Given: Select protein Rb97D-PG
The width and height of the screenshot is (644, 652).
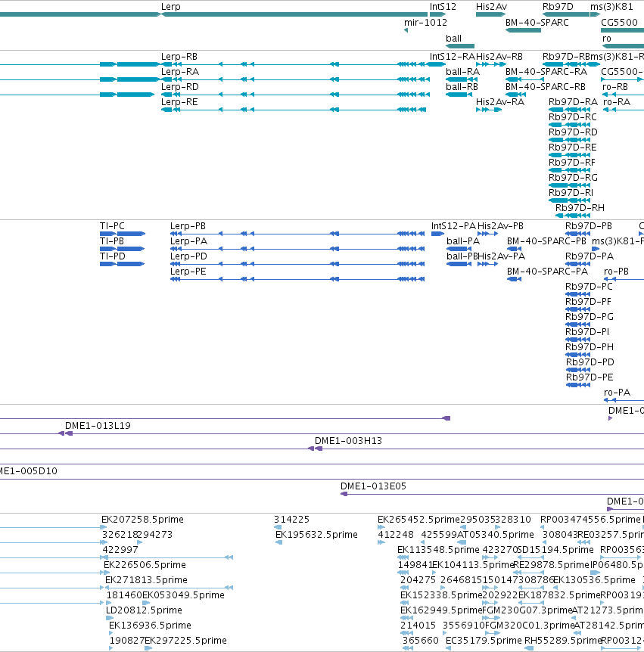Looking at the screenshot, I should 589,317.
